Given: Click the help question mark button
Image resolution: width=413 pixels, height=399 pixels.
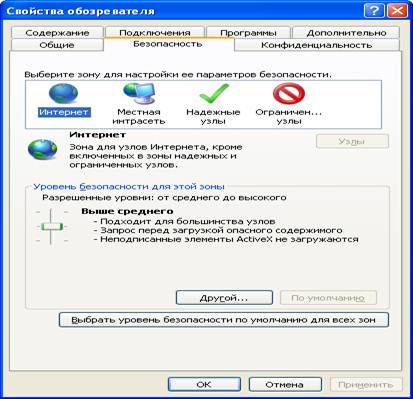Looking at the screenshot, I should click(374, 11).
